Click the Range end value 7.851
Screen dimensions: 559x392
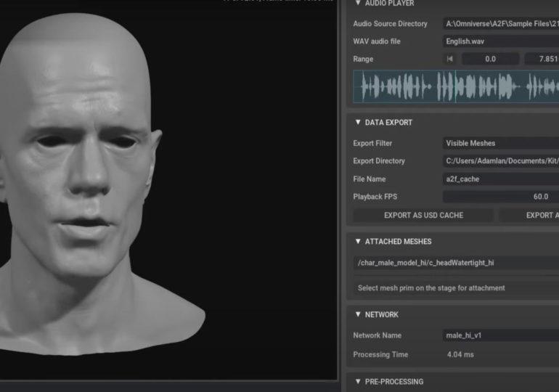point(542,59)
